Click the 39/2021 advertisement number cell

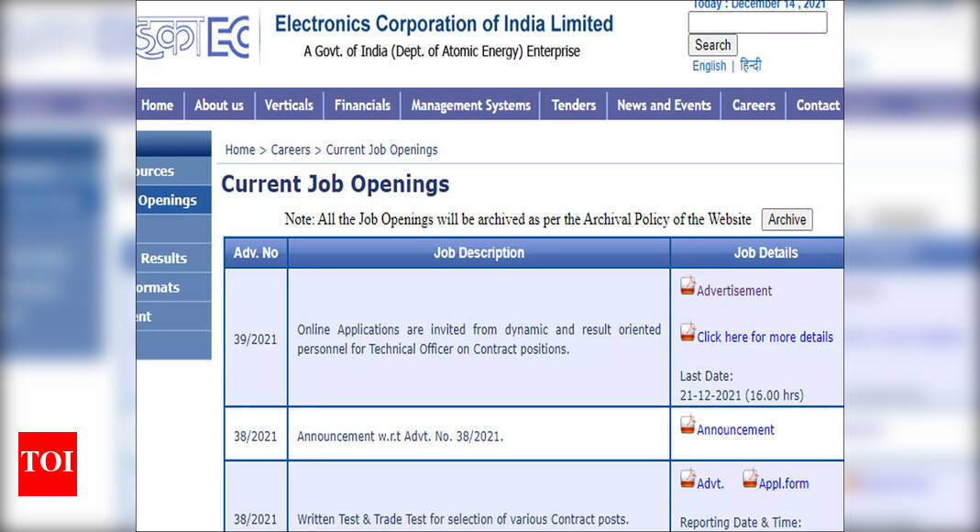coord(255,339)
